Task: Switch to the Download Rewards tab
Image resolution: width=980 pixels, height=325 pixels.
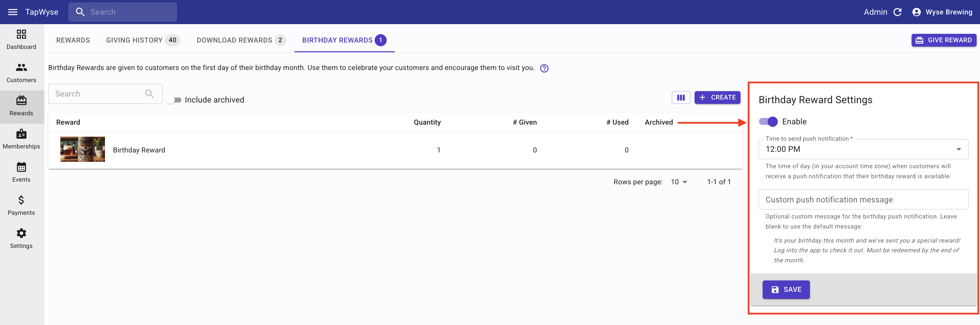Action: (x=241, y=40)
